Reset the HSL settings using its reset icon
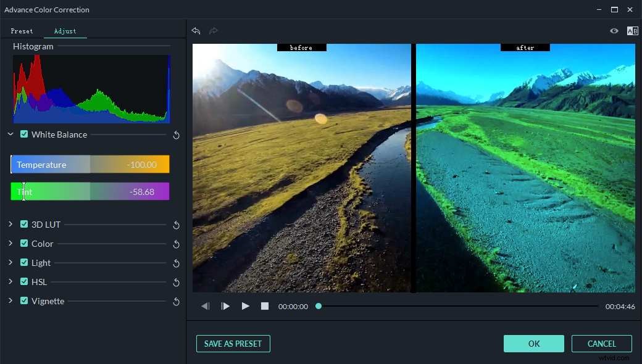This screenshot has height=364, width=642. [176, 282]
